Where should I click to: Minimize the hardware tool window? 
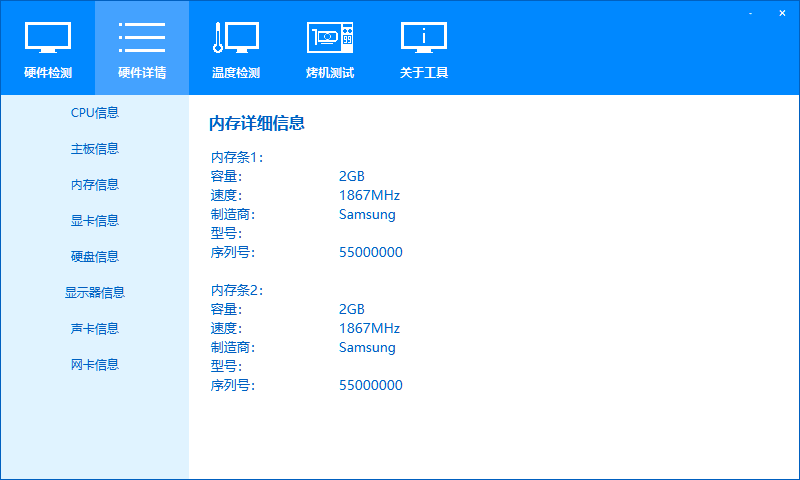tap(752, 13)
